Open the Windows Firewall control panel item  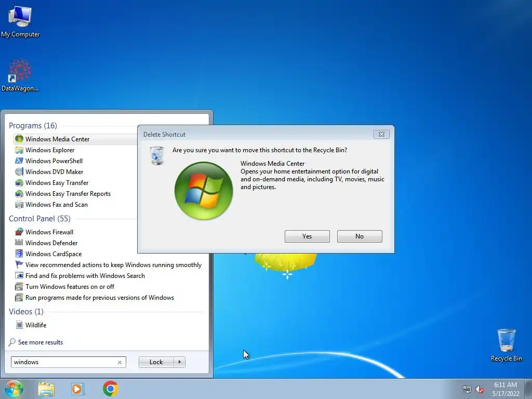click(49, 232)
